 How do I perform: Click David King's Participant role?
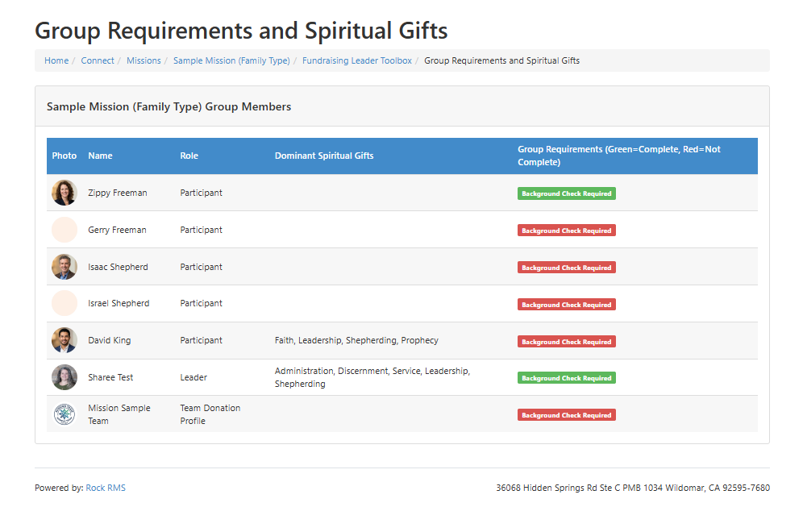coord(202,340)
